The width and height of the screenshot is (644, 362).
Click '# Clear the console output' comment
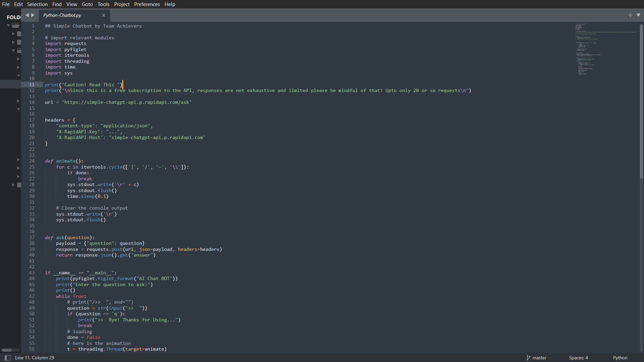pos(92,208)
